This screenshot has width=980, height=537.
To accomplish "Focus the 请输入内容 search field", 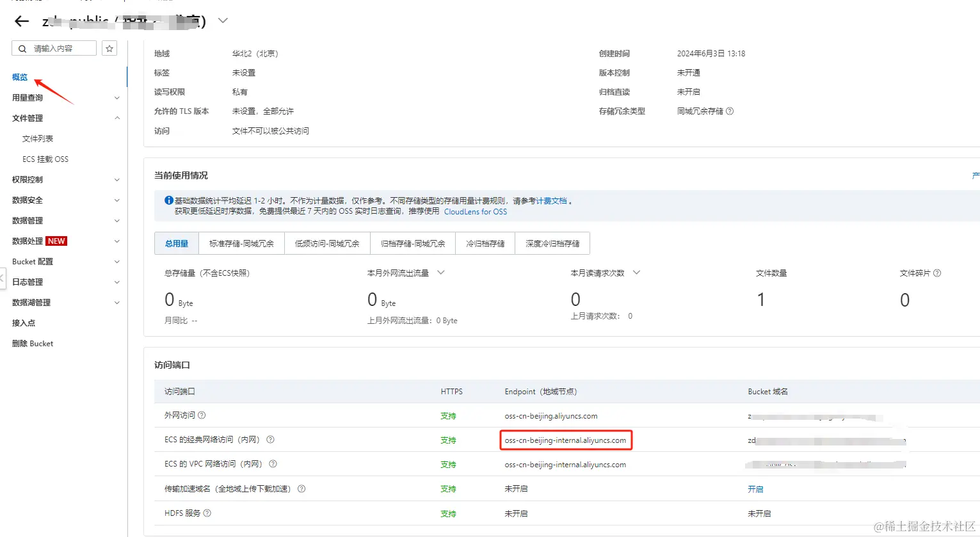I will pyautogui.click(x=54, y=49).
